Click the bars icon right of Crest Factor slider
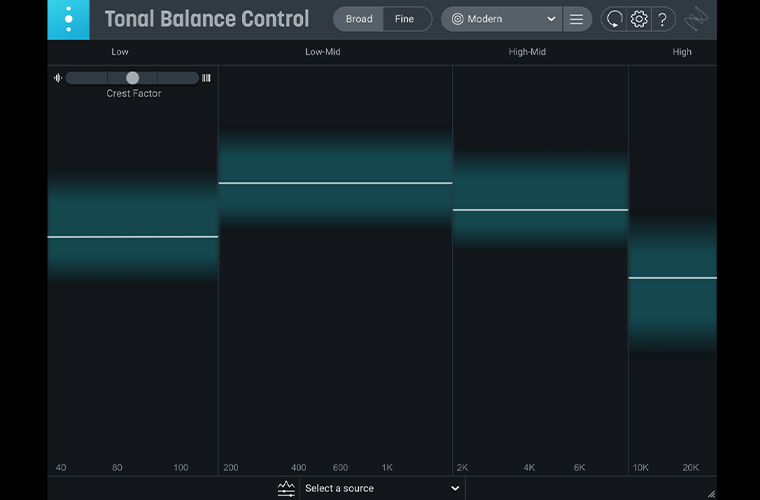Image resolution: width=760 pixels, height=500 pixels. pos(206,78)
